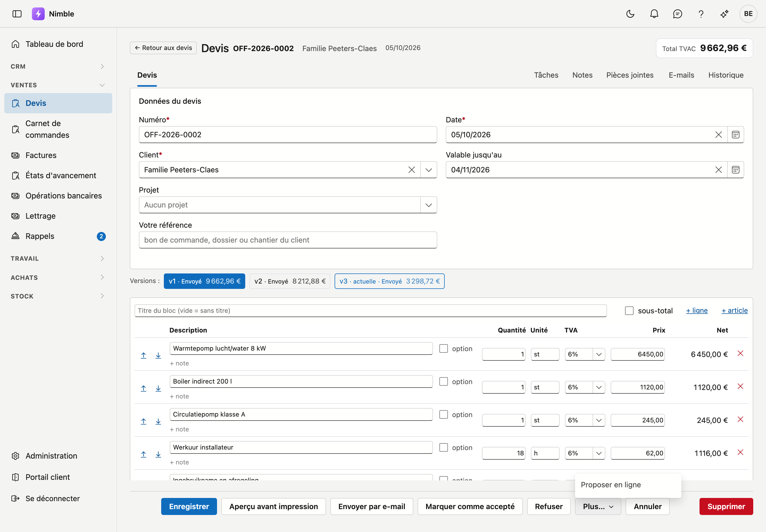Open the BE user avatar

(x=748, y=14)
